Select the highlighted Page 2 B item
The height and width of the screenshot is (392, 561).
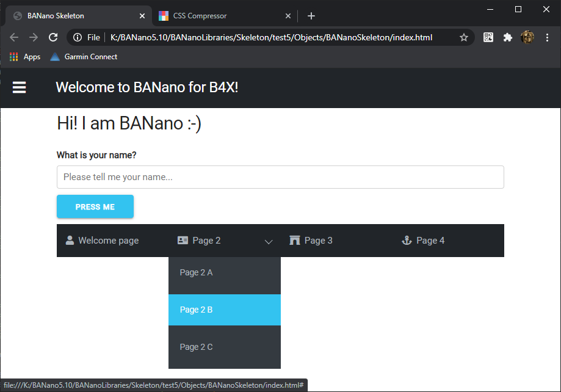coord(224,310)
